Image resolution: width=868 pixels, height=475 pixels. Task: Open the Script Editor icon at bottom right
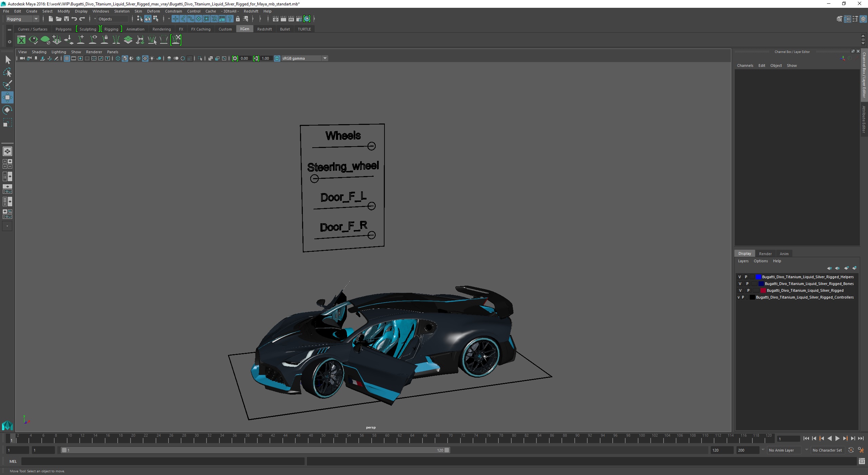click(862, 461)
